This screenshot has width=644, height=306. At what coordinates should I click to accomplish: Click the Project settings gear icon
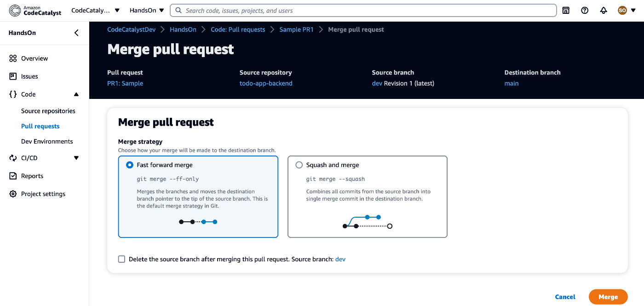tap(13, 194)
